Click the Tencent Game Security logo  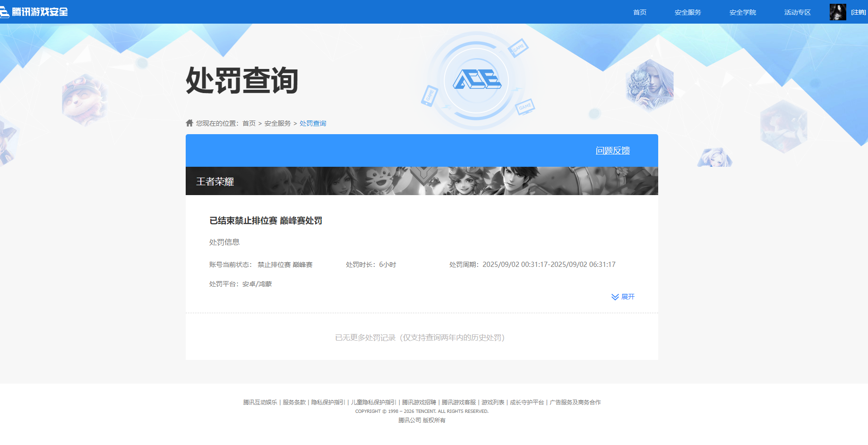34,12
